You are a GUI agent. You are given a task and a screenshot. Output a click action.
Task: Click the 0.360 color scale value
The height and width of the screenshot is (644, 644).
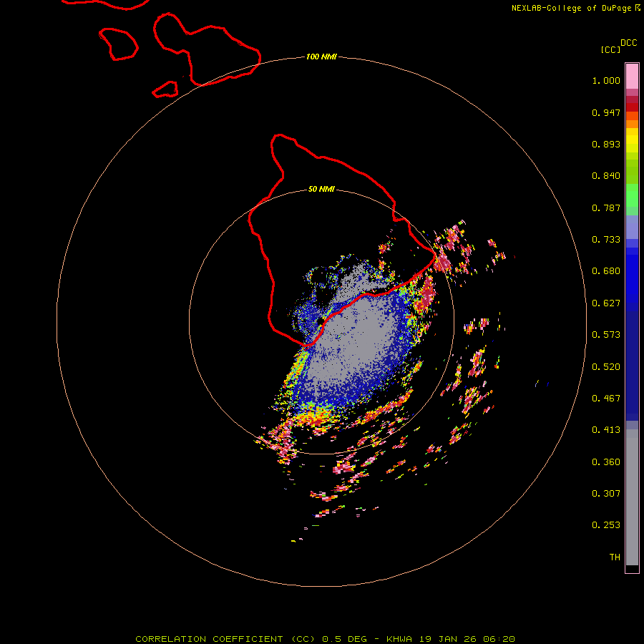[606, 462]
